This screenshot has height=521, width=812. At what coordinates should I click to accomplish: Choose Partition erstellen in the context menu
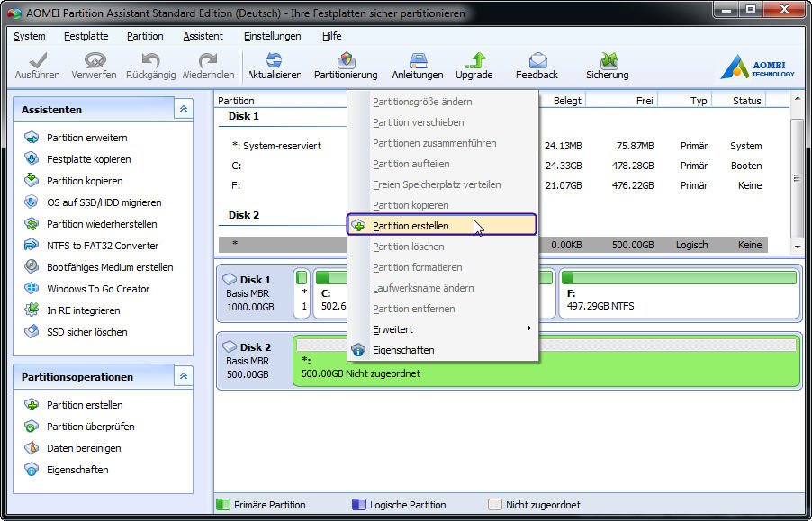tap(442, 226)
